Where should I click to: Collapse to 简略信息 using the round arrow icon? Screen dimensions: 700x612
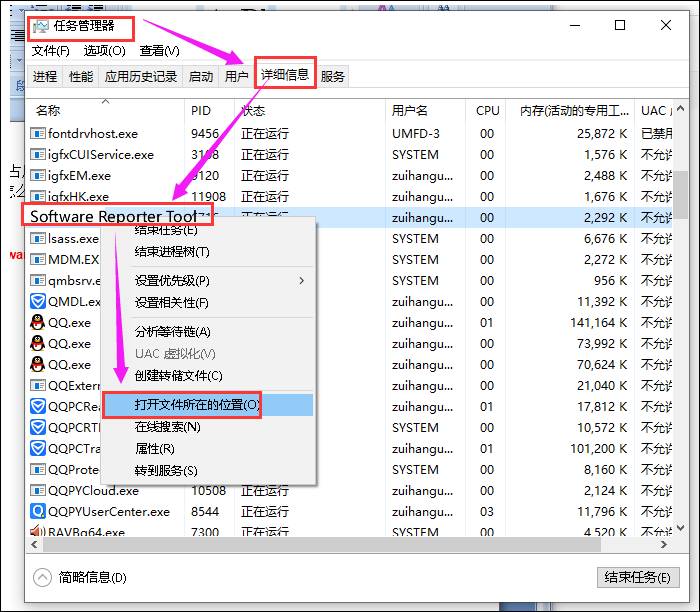click(x=42, y=578)
